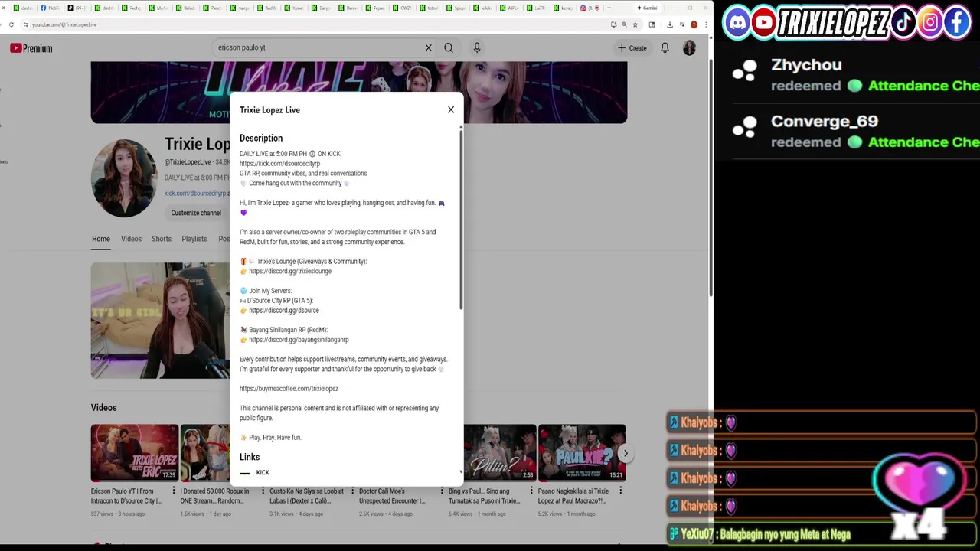Open options menu for Ericson Paulo YT video
The width and height of the screenshot is (980, 551).
(x=174, y=491)
